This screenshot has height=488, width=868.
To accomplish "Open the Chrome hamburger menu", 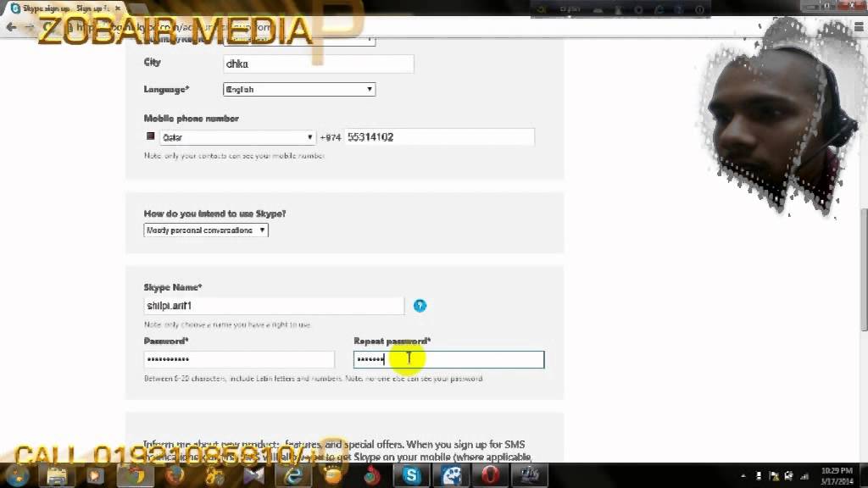I will [859, 26].
